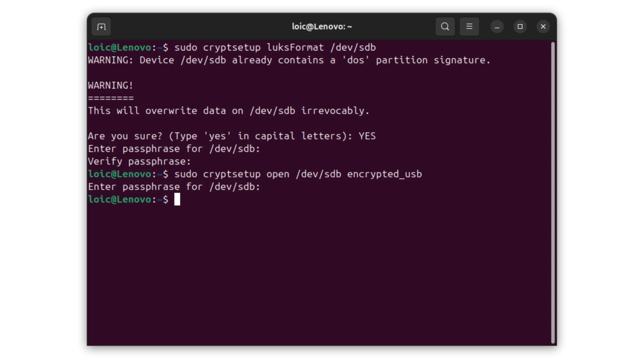Click the terminal's vertical scrollbar

[x=552, y=191]
